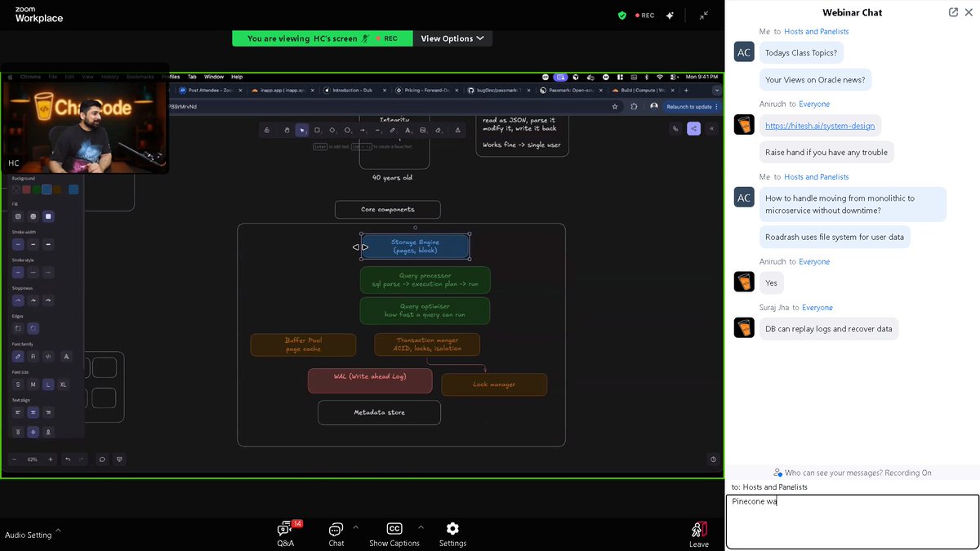Image resolution: width=980 pixels, height=551 pixels.
Task: Choose the rectangle shape tool
Action: [317, 130]
